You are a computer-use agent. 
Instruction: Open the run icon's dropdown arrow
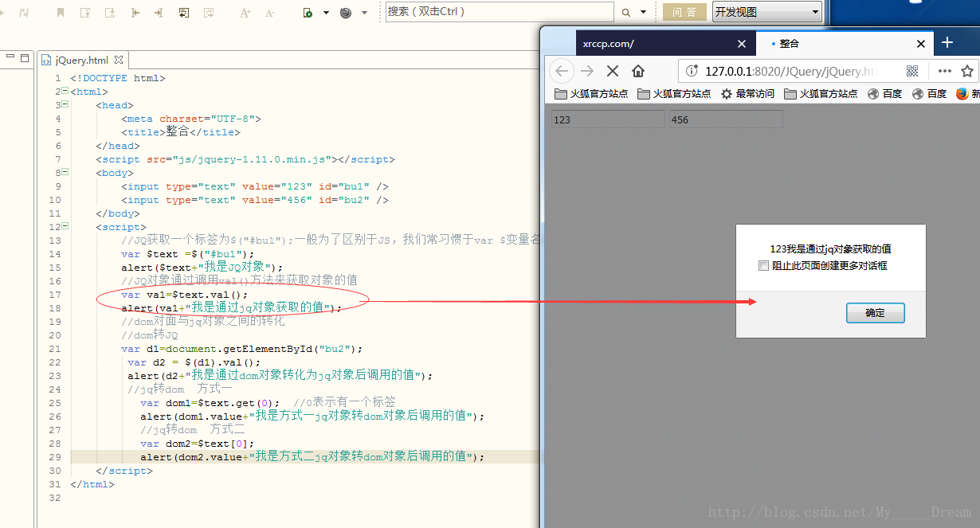click(326, 13)
